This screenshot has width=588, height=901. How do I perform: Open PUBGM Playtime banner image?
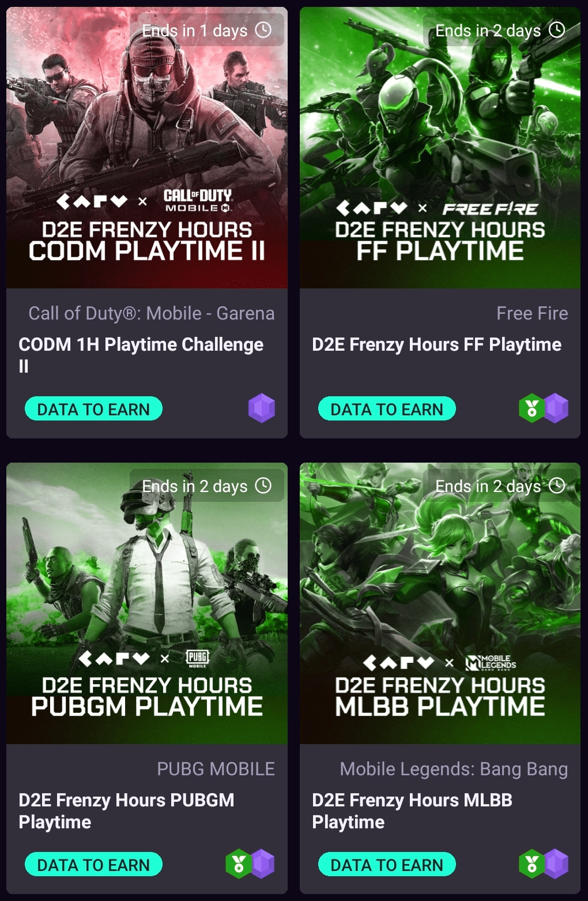click(147, 603)
